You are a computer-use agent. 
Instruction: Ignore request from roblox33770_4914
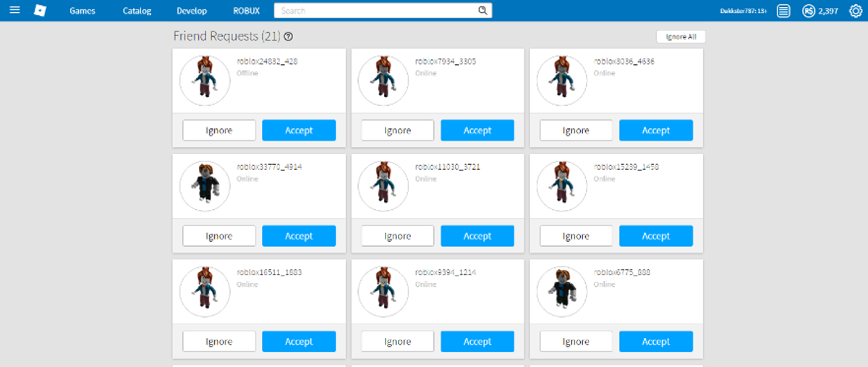[219, 236]
